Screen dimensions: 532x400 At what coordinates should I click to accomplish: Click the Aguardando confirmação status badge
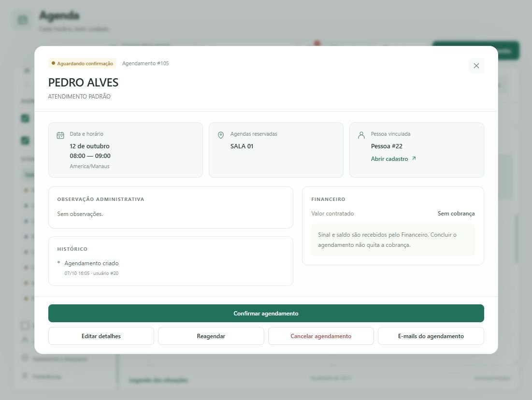click(x=83, y=63)
